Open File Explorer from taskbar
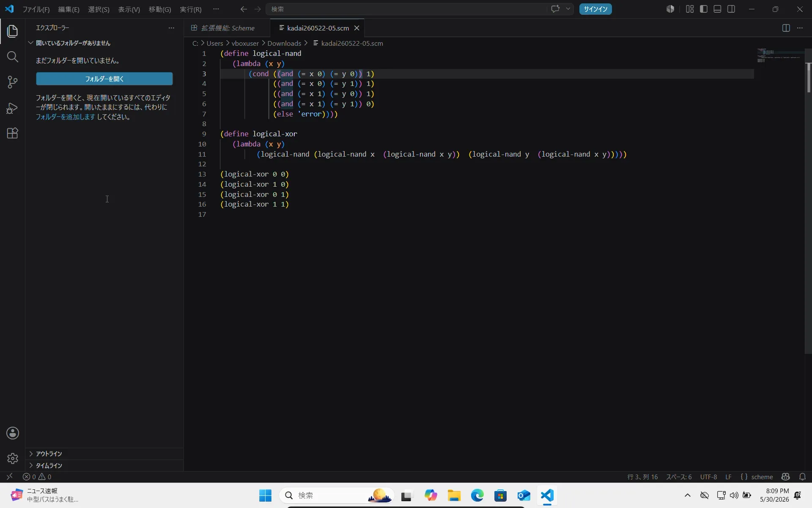 tap(454, 495)
